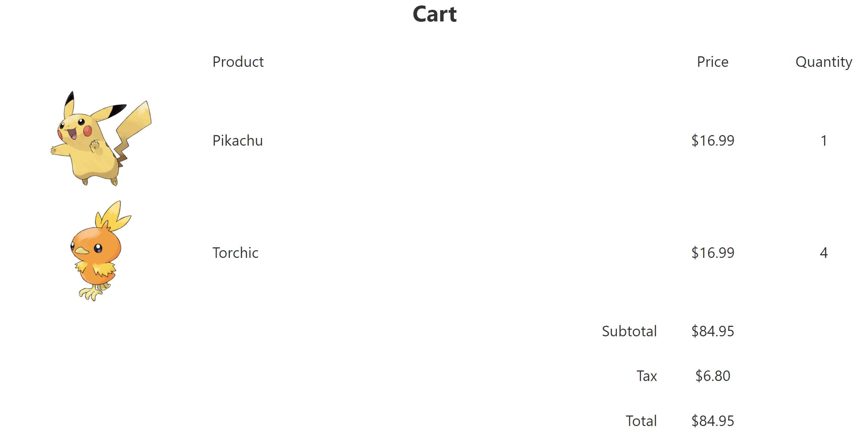
Task: Click the Product column header
Action: [x=238, y=62]
